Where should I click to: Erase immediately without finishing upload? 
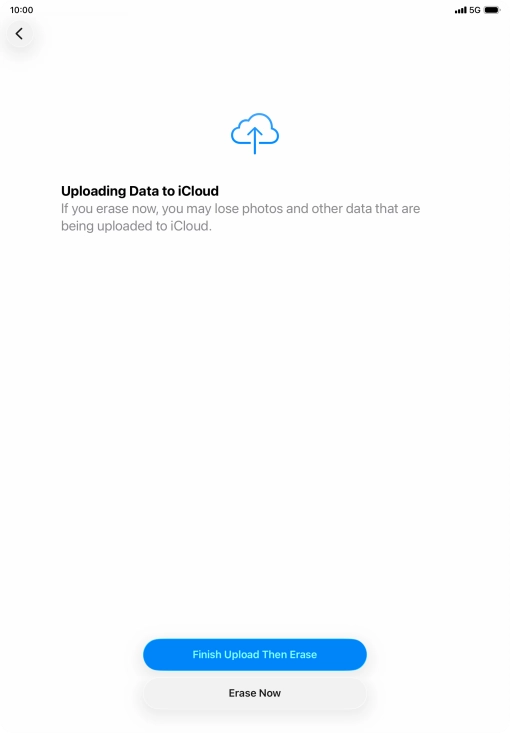pyautogui.click(x=255, y=693)
